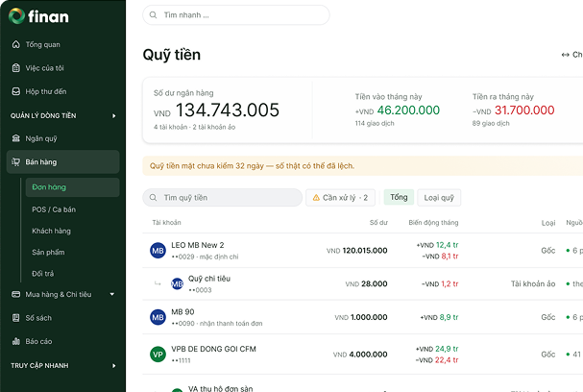This screenshot has width=583, height=392.
Task: Switch to Loại quỹ view tab
Action: (439, 198)
